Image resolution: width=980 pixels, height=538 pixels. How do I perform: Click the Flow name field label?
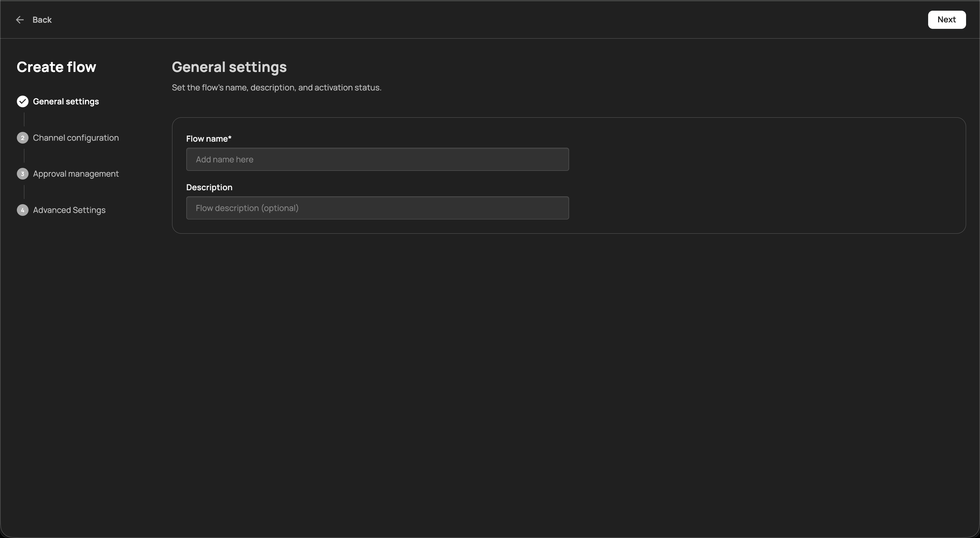pyautogui.click(x=209, y=138)
